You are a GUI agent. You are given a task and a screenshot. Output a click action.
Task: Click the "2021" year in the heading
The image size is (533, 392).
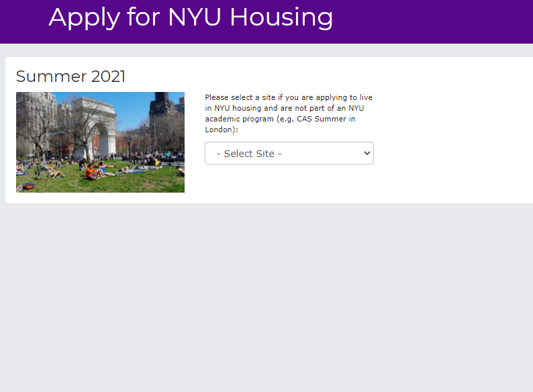pos(108,76)
